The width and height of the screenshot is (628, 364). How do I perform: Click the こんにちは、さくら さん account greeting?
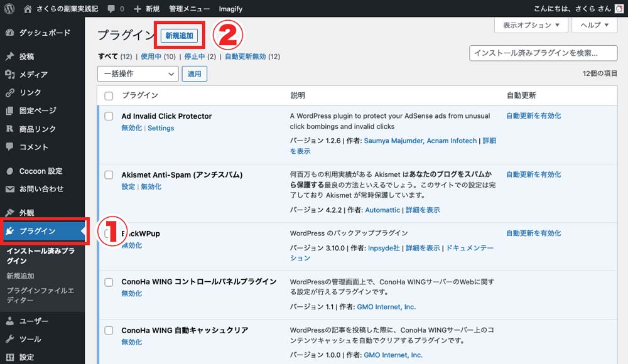pos(572,9)
